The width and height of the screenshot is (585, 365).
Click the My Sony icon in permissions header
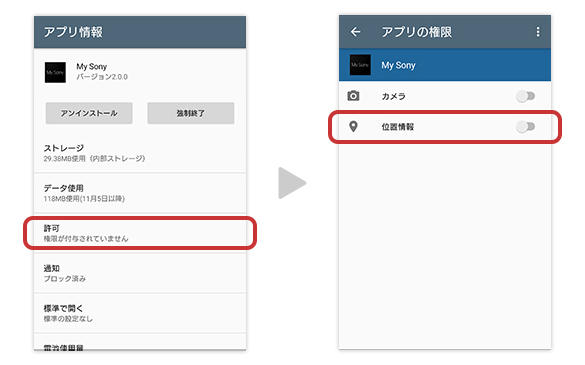(x=360, y=65)
